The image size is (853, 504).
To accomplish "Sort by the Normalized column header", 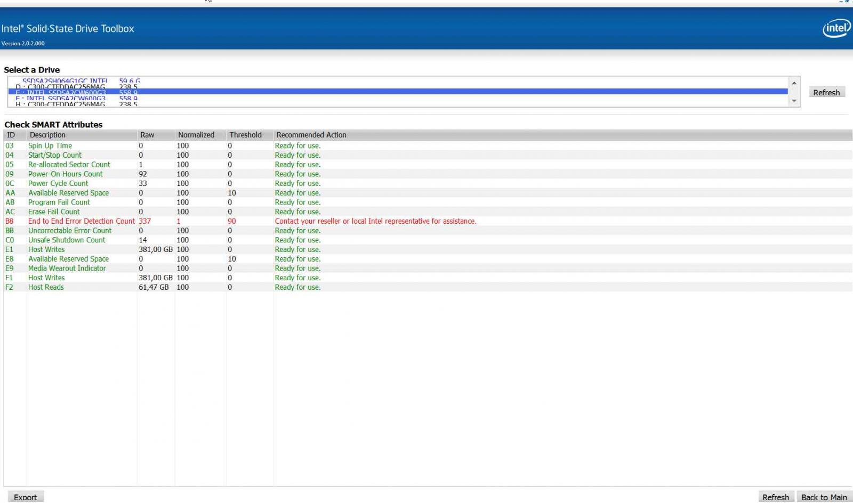I will (x=200, y=135).
